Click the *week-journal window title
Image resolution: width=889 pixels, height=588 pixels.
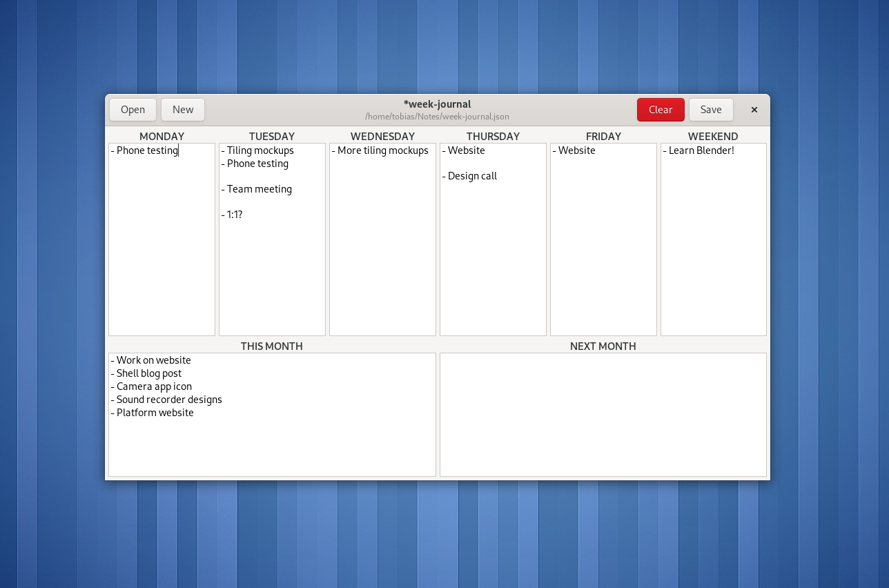(438, 104)
